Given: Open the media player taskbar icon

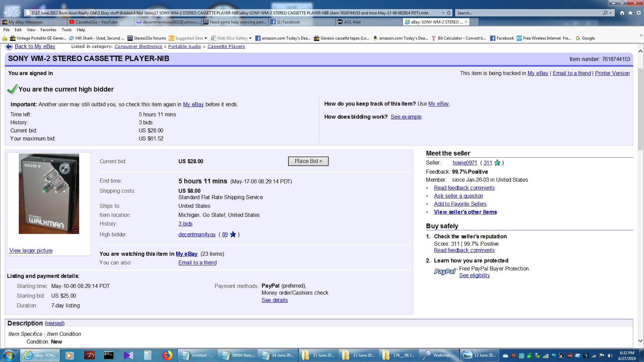Looking at the screenshot, I should tap(69, 355).
